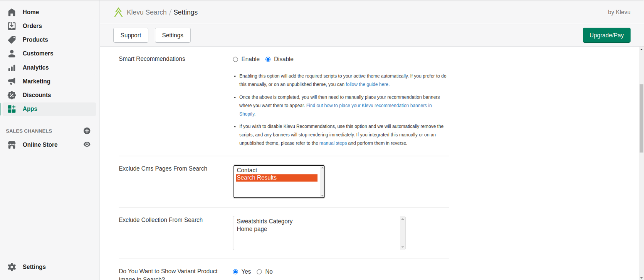Add a sales channel with plus icon
644x280 pixels.
coord(87,131)
